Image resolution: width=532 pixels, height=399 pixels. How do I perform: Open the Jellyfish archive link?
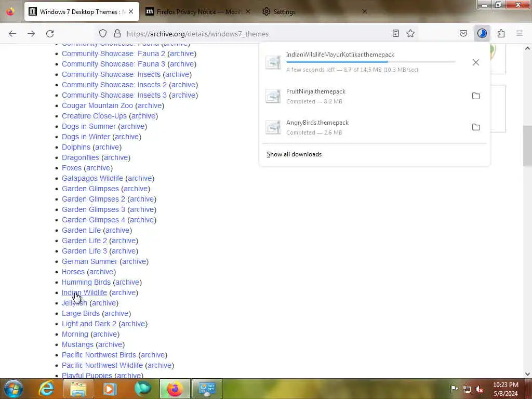[104, 303]
